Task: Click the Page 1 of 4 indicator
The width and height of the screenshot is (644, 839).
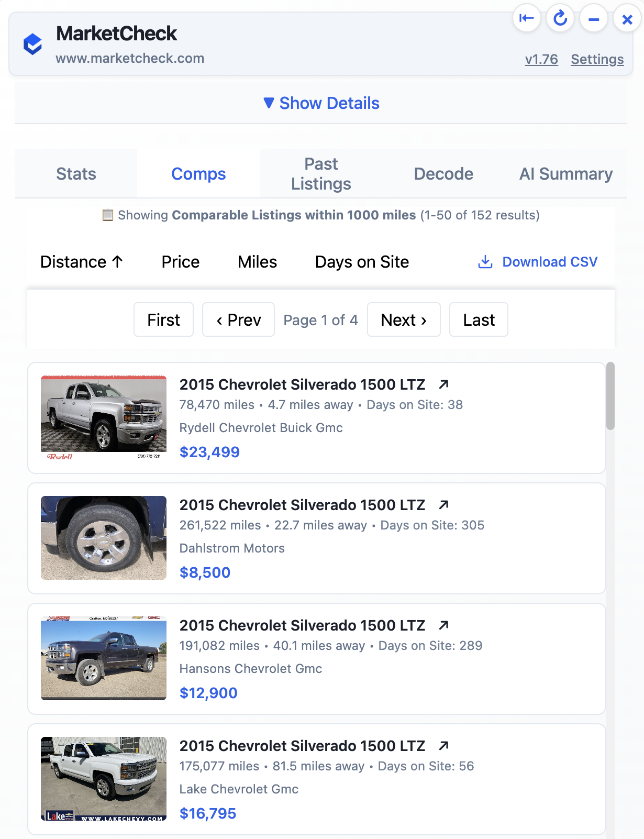Action: 320,320
